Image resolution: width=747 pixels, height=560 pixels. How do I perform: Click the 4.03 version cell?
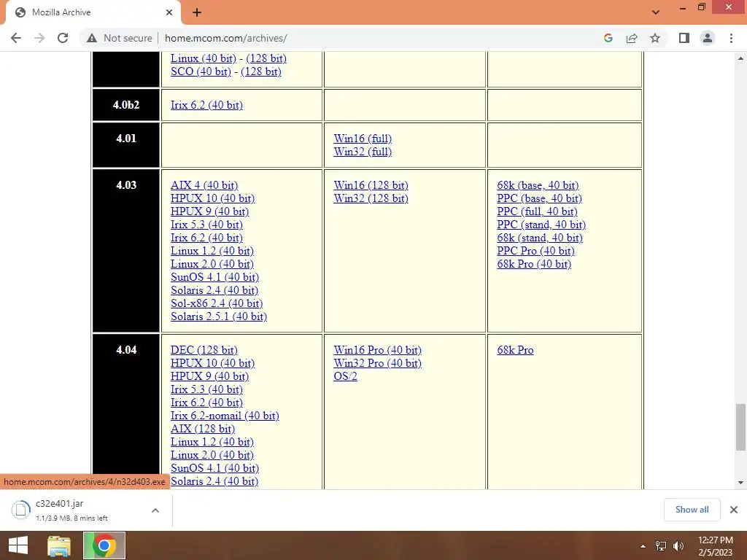(125, 251)
